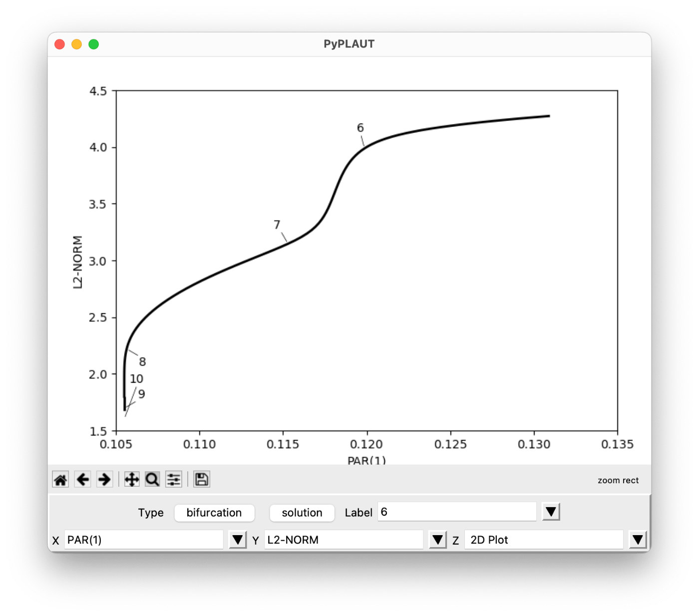Click the 4.5 y-axis tick label
The width and height of the screenshot is (699, 616).
(98, 91)
